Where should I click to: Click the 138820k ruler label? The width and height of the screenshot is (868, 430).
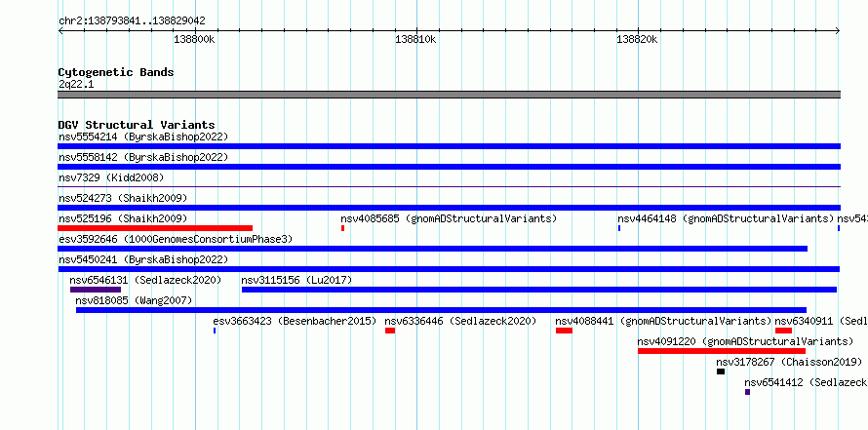(x=637, y=39)
